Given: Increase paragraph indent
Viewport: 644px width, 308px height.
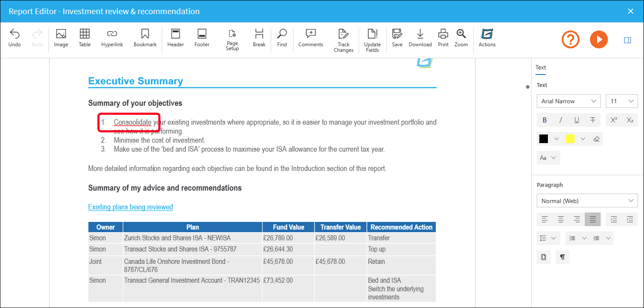Looking at the screenshot, I should [630, 219].
